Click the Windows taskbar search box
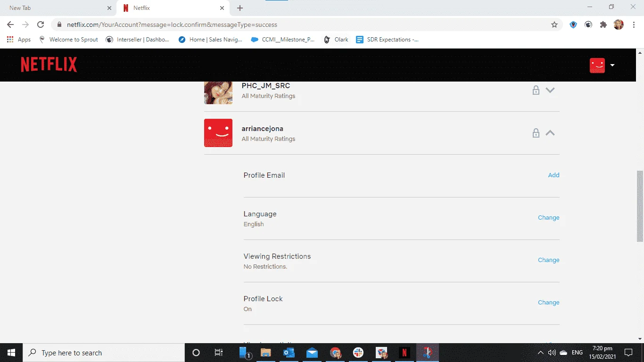644x362 pixels. point(104,353)
